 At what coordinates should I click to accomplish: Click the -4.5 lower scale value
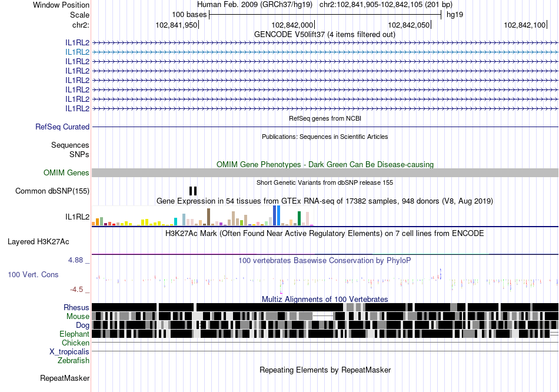pos(76,290)
